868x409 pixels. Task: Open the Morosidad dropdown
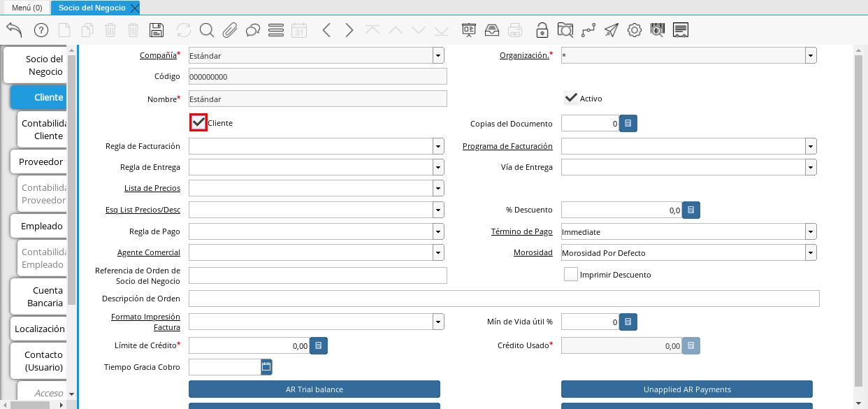pyautogui.click(x=810, y=252)
